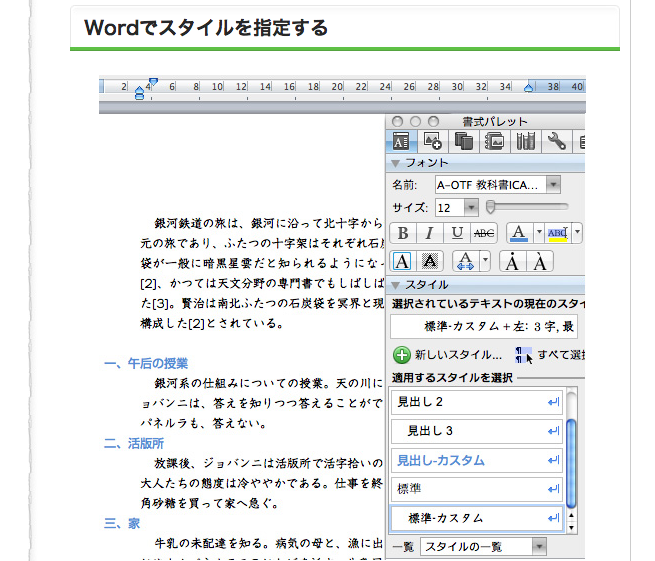Click the emphasis dot A button
The image size is (655, 561).
(513, 261)
